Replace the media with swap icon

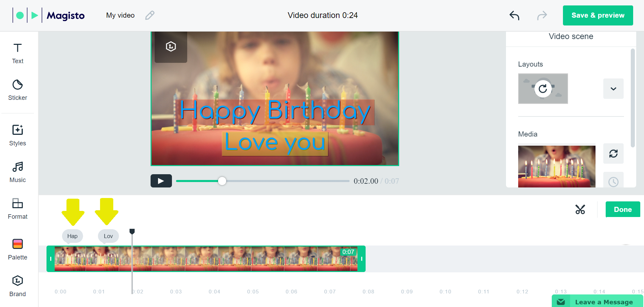pyautogui.click(x=613, y=153)
